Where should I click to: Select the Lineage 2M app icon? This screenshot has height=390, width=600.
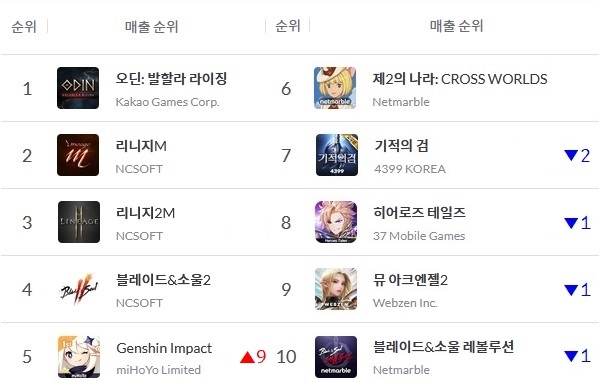[79, 222]
